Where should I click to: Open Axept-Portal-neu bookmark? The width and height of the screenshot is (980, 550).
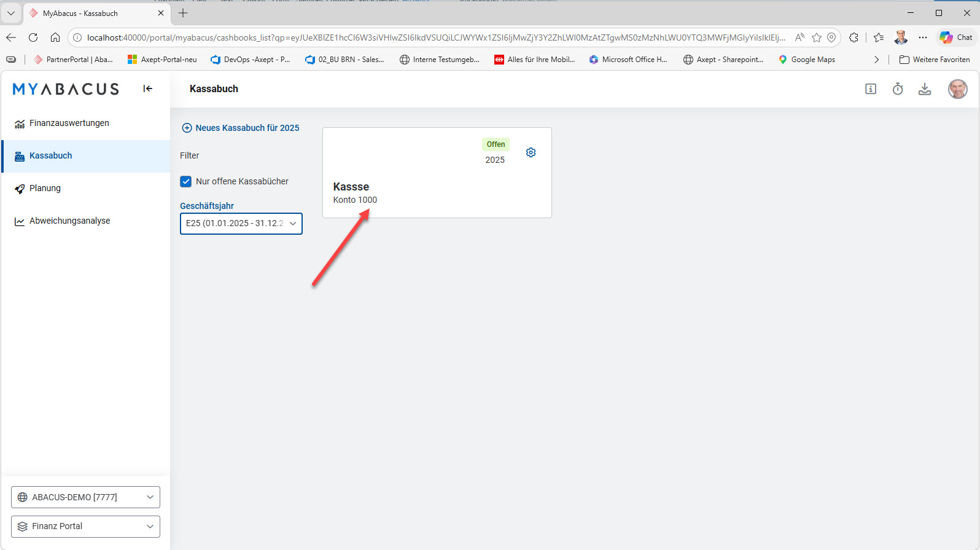coord(162,60)
